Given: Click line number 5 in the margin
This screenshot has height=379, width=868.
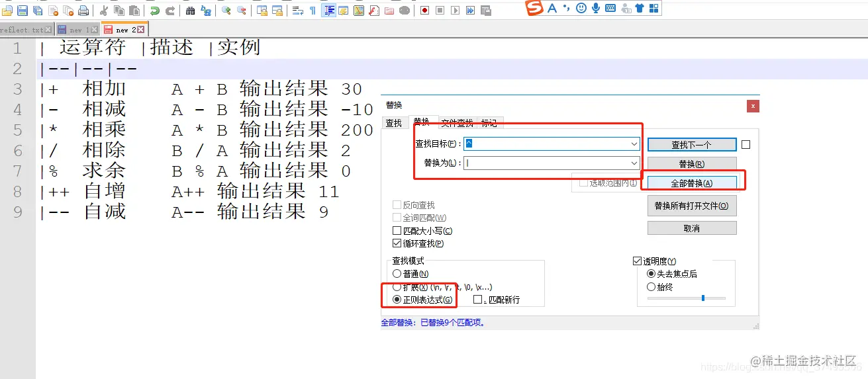Looking at the screenshot, I should click(17, 130).
